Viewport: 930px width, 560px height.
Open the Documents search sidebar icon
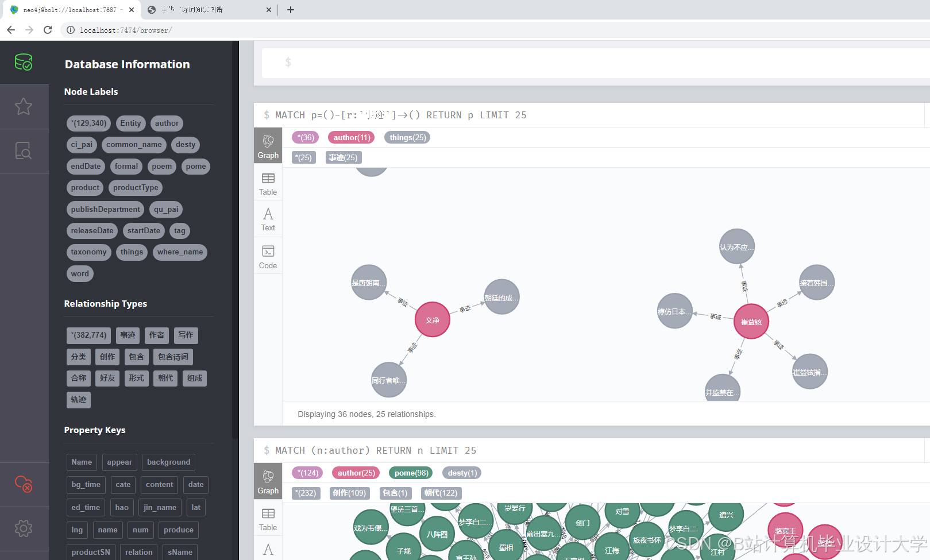click(x=24, y=150)
